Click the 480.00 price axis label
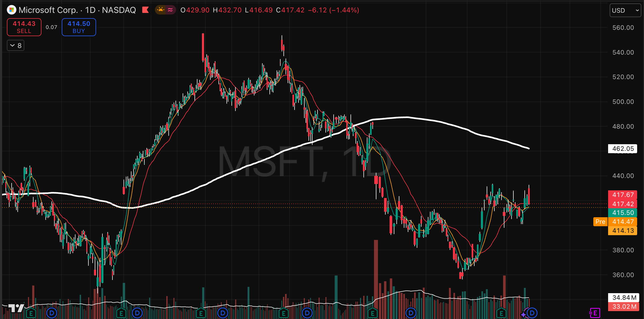The width and height of the screenshot is (644, 319). (x=623, y=127)
